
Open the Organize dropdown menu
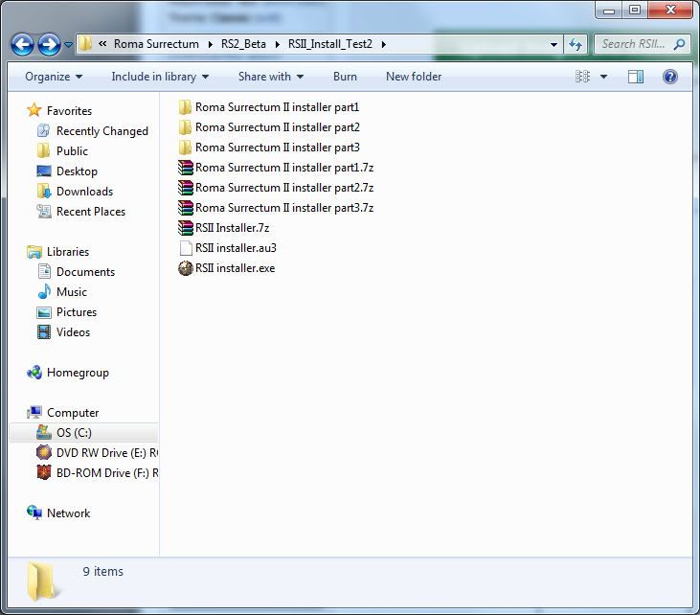coord(54,77)
